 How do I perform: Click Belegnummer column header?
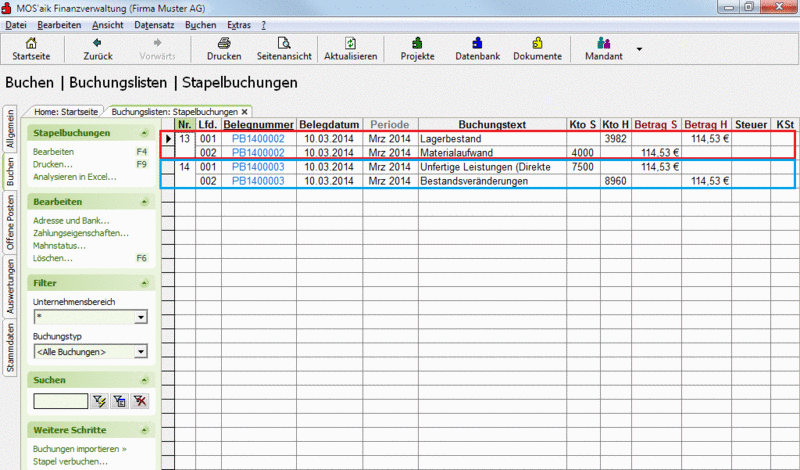tap(259, 125)
